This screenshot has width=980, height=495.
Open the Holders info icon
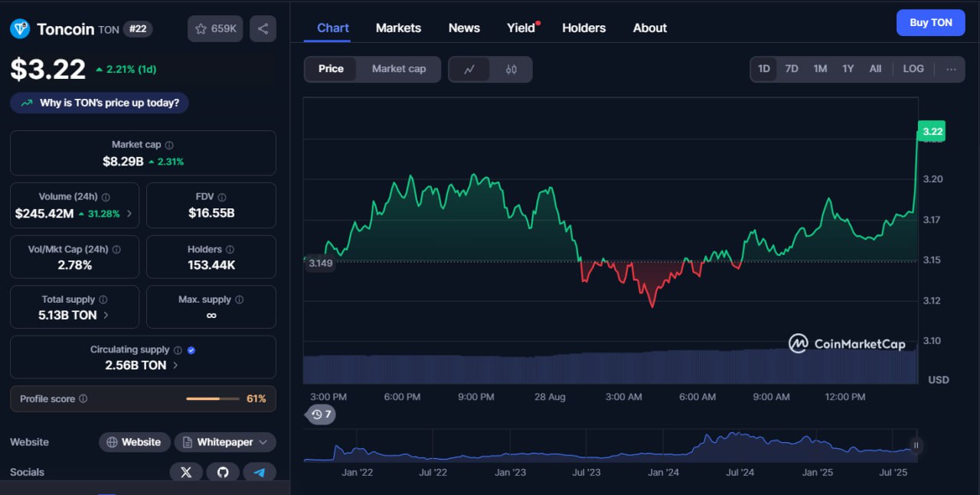pyautogui.click(x=230, y=249)
